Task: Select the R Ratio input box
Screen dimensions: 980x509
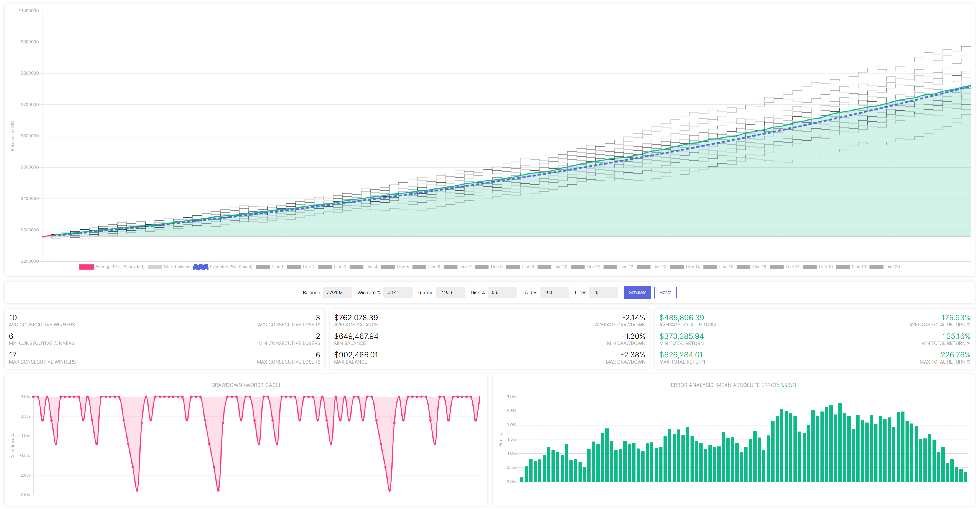Action: tap(450, 292)
